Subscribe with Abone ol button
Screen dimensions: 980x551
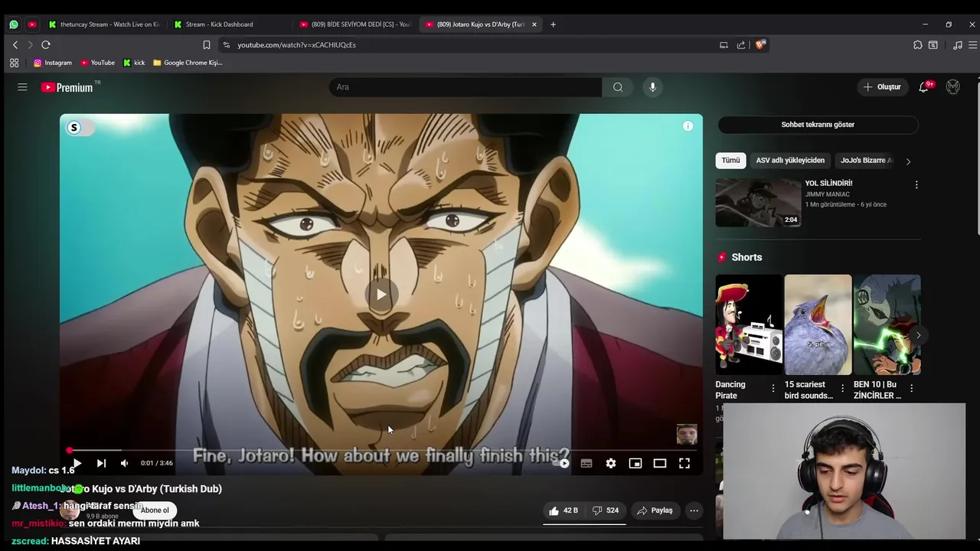pos(155,510)
